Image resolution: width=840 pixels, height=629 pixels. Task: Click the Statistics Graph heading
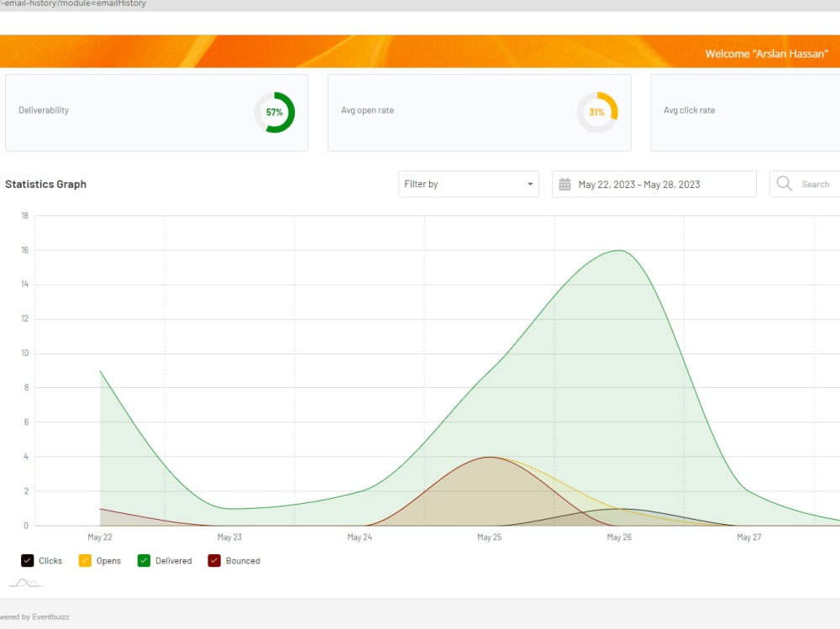click(45, 184)
